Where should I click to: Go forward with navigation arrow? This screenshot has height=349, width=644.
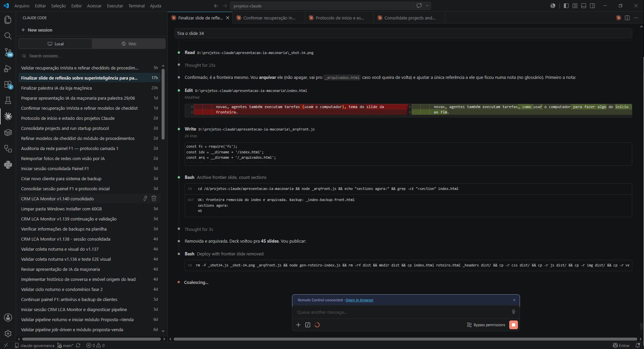[225, 6]
